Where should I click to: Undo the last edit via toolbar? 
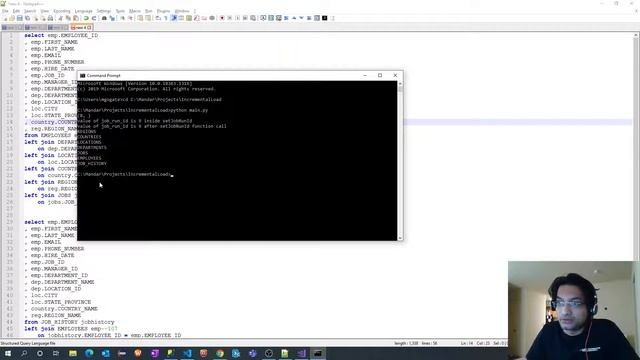pyautogui.click(x=86, y=18)
